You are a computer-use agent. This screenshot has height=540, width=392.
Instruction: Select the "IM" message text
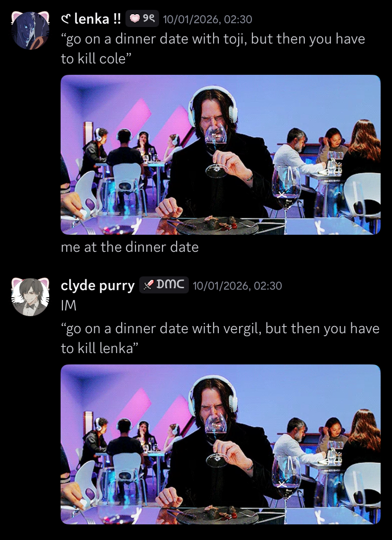69,306
